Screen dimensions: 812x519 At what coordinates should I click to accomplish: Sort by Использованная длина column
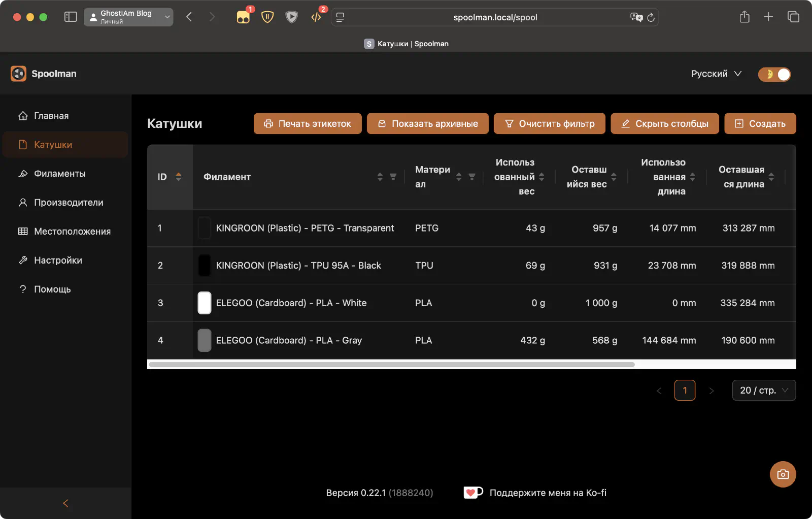pyautogui.click(x=693, y=177)
